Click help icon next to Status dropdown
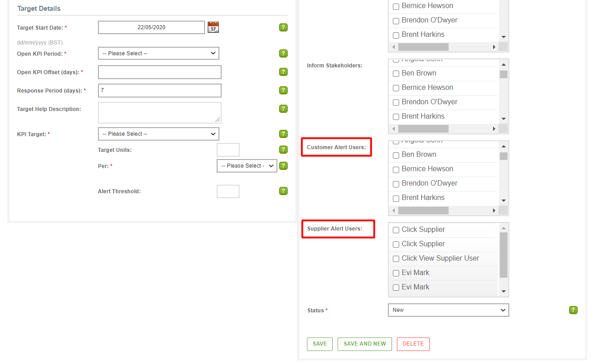 point(573,310)
